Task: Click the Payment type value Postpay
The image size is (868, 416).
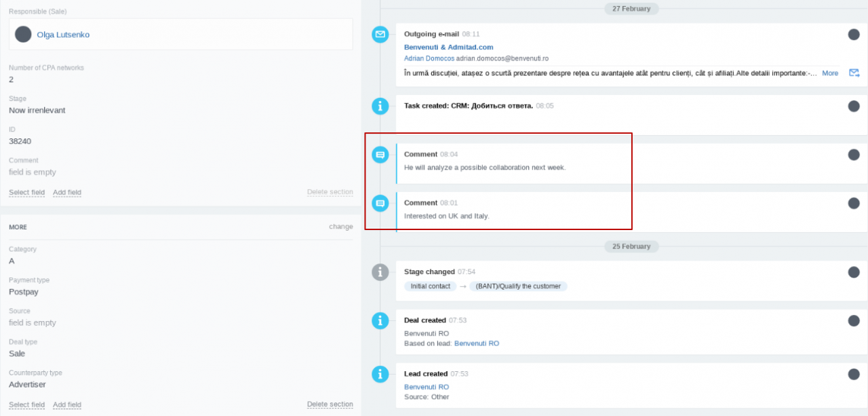Action: 24,292
